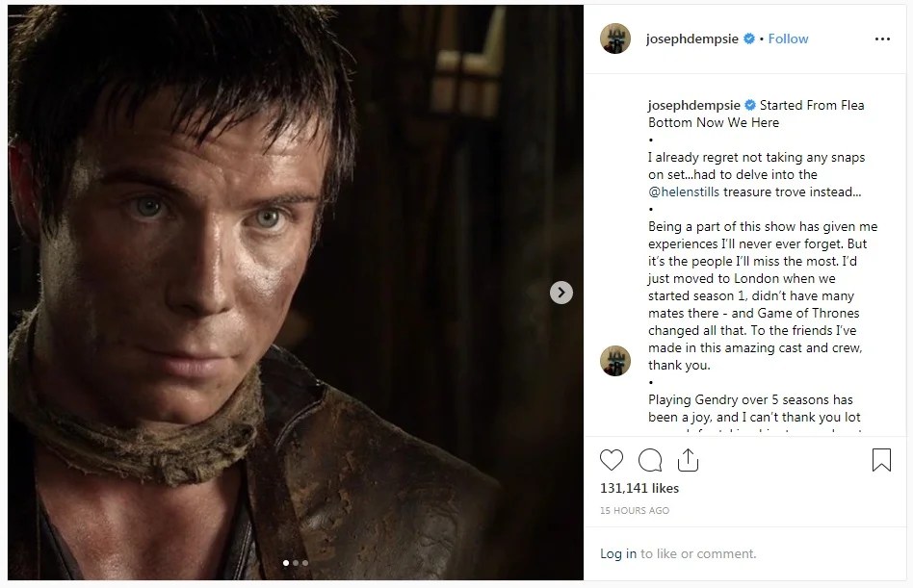Viewport: 913px width, 588px height.
Task: Like the post with the heart icon
Action: pos(612,461)
